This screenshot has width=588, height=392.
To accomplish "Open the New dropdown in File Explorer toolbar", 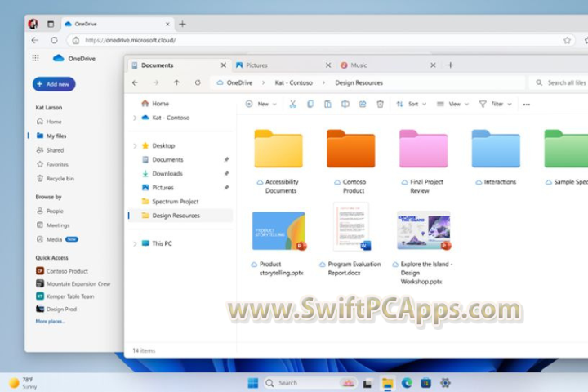I will click(x=261, y=105).
